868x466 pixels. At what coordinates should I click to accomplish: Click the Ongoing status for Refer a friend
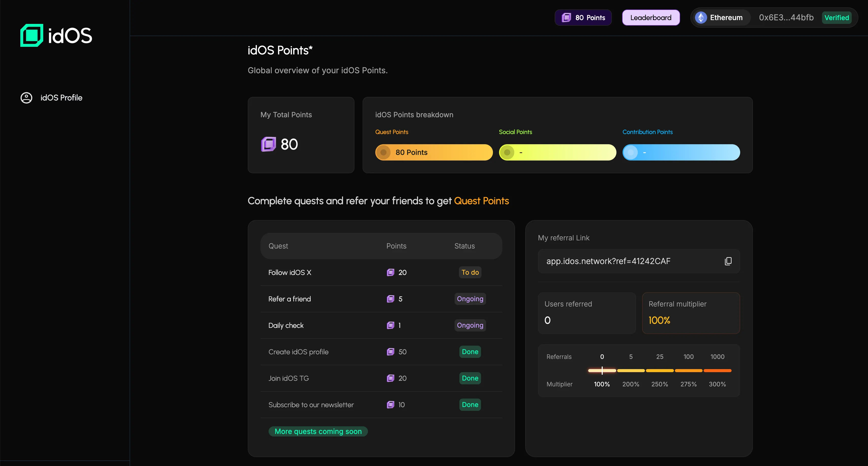tap(470, 299)
